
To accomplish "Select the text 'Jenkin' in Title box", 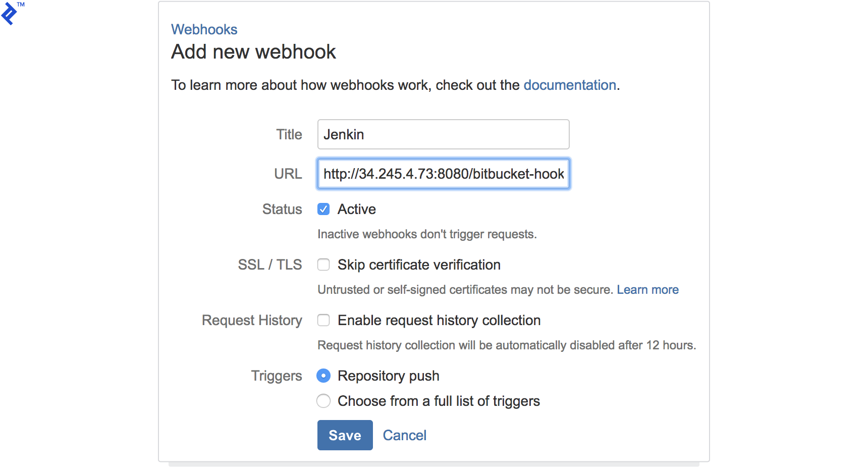I will [x=343, y=134].
